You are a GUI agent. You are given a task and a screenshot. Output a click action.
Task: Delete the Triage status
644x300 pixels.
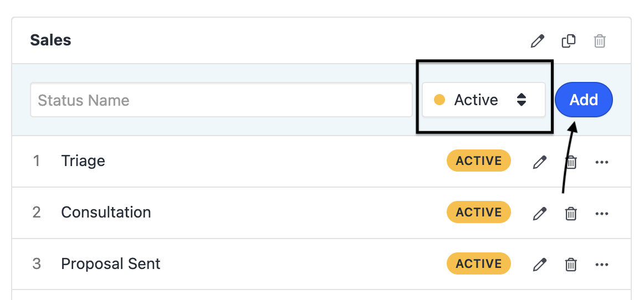tap(571, 162)
